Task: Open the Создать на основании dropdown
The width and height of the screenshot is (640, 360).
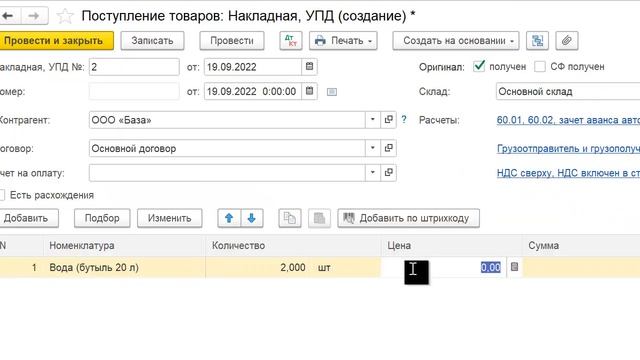Action: (456, 40)
